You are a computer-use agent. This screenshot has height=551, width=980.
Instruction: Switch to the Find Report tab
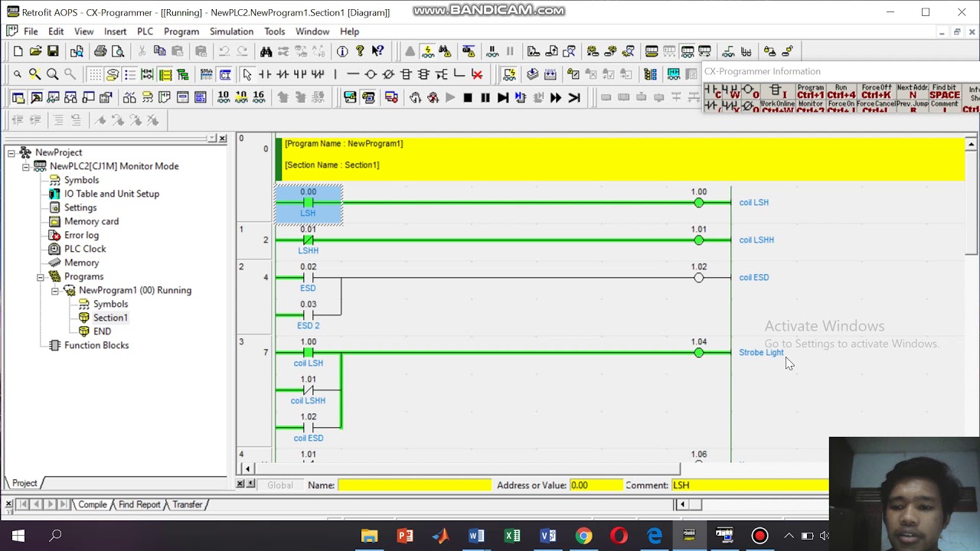(x=139, y=504)
